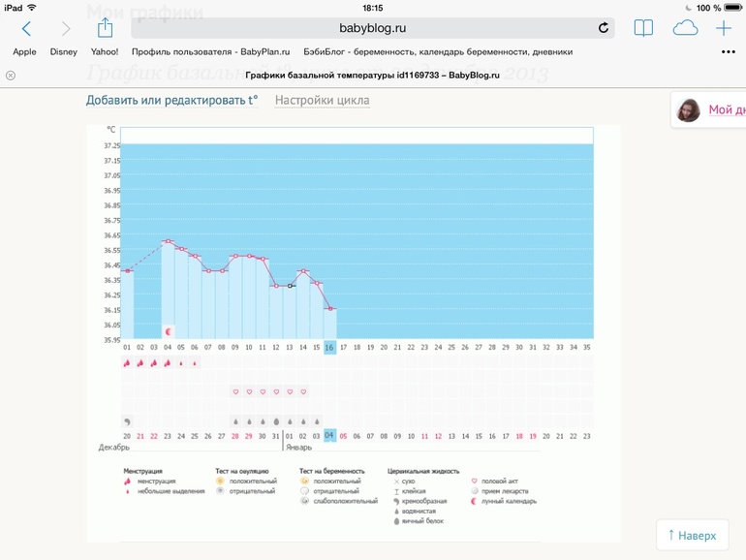Viewport: 746px width, 560px height.
Task: Click legend яичный белок icon
Action: [x=396, y=521]
